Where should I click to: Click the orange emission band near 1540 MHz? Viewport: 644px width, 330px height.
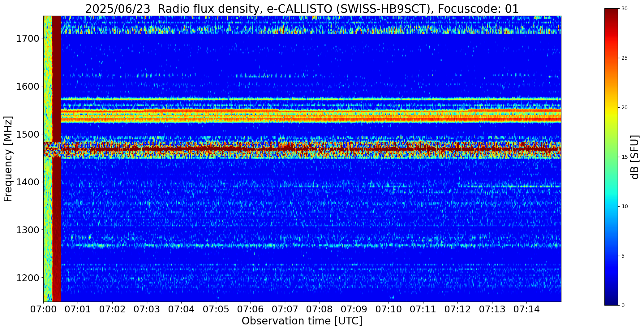coord(311,116)
